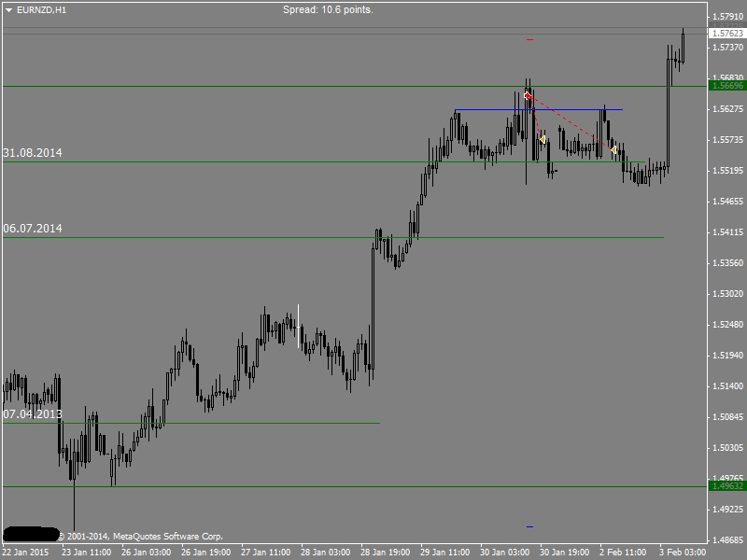Click the 3 Feb 03:00 time axis label
747x560 pixels.
click(x=683, y=553)
